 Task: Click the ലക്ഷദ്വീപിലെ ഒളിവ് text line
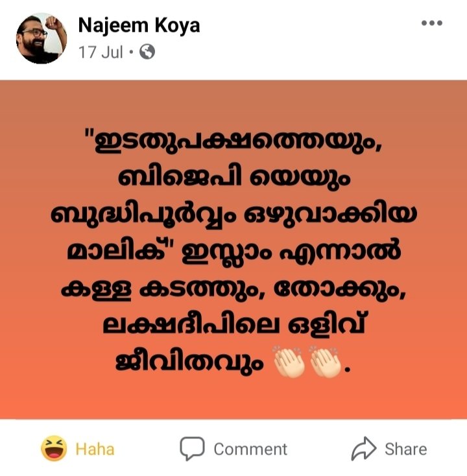(233, 325)
